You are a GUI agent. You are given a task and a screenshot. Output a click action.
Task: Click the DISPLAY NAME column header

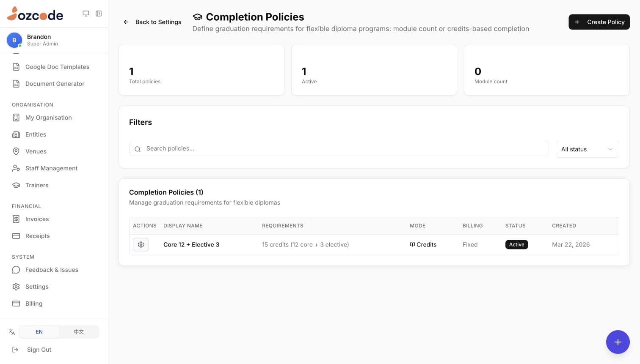click(183, 226)
